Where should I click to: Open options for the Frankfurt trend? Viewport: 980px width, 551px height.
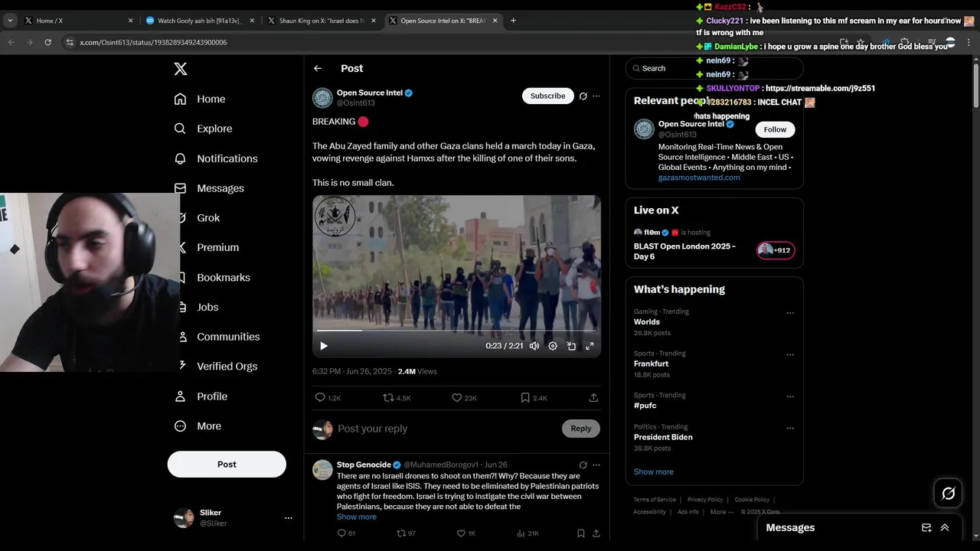click(790, 355)
